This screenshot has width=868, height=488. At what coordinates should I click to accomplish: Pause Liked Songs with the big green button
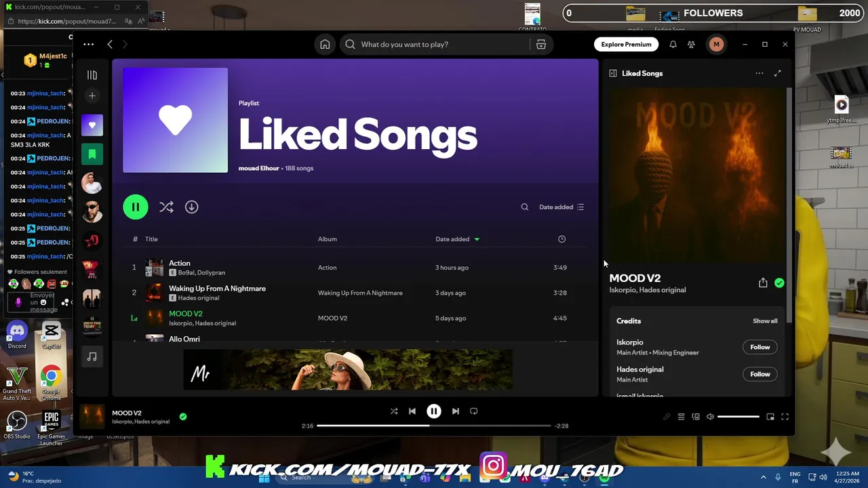click(136, 207)
